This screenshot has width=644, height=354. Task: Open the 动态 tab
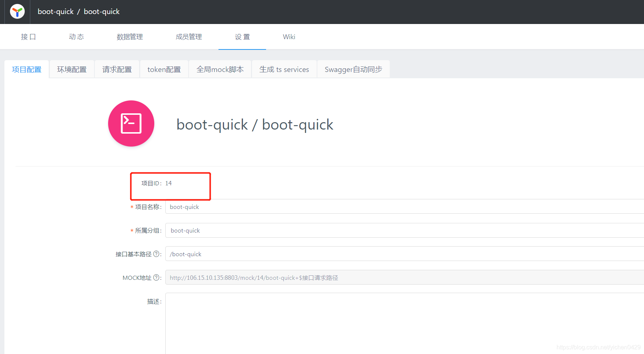point(76,37)
